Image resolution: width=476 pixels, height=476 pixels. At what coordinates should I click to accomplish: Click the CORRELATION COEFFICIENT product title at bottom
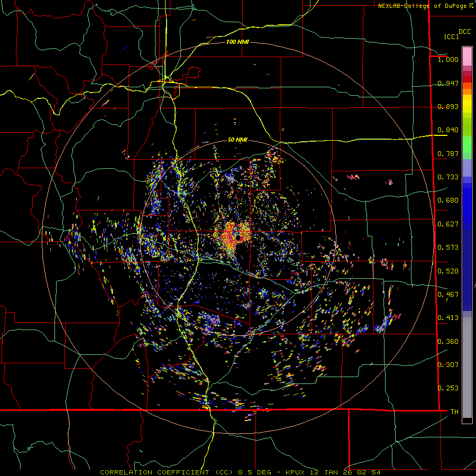[x=166, y=472]
